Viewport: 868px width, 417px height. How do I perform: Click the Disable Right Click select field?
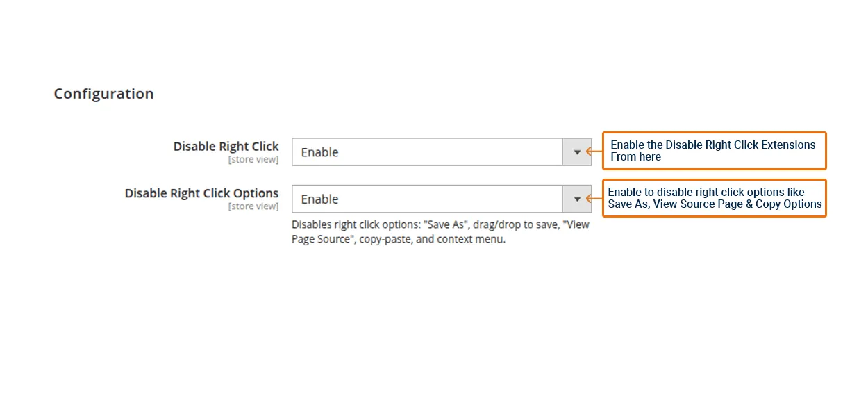(426, 152)
